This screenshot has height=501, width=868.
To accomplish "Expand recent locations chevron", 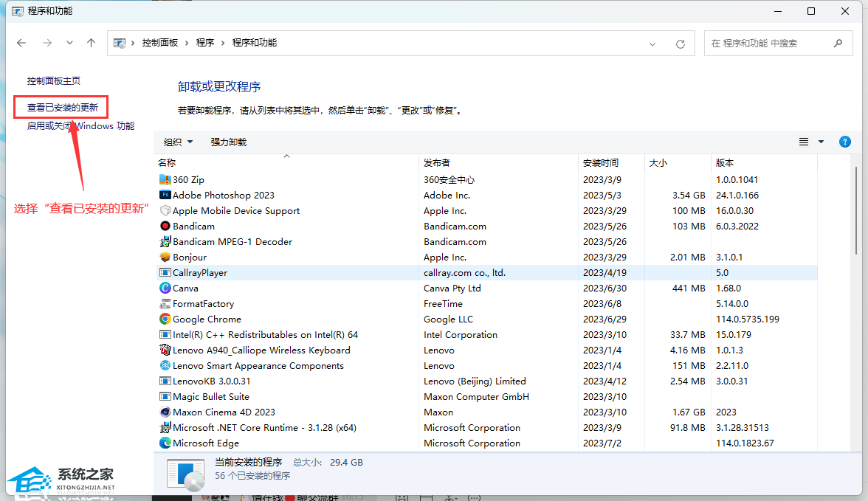I will click(x=69, y=43).
